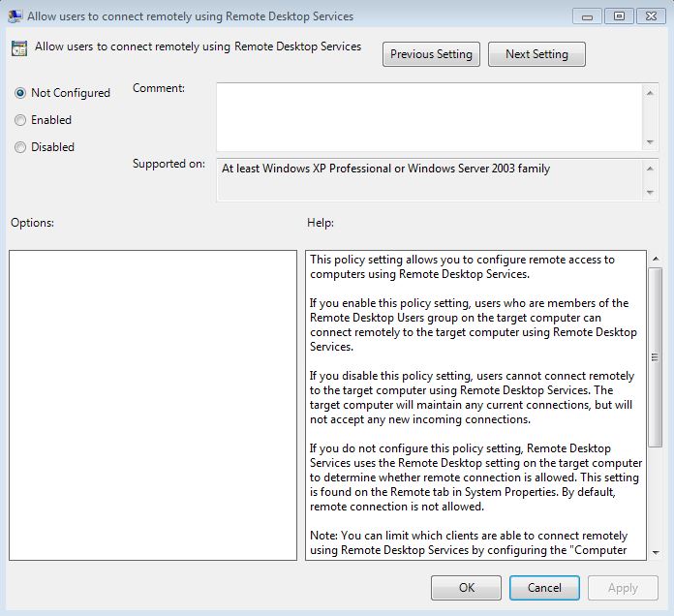
Task: Click the policy setting icon beside heading
Action: point(19,48)
